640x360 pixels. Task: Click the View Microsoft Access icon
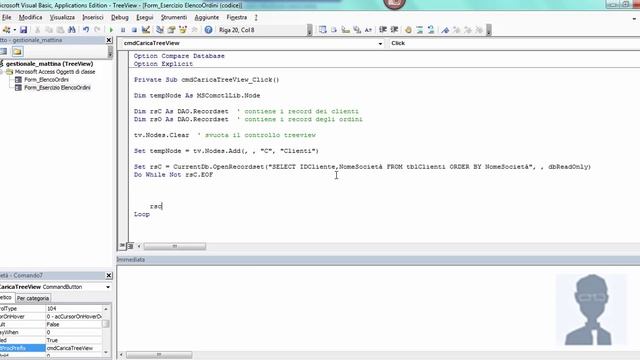tap(6, 30)
